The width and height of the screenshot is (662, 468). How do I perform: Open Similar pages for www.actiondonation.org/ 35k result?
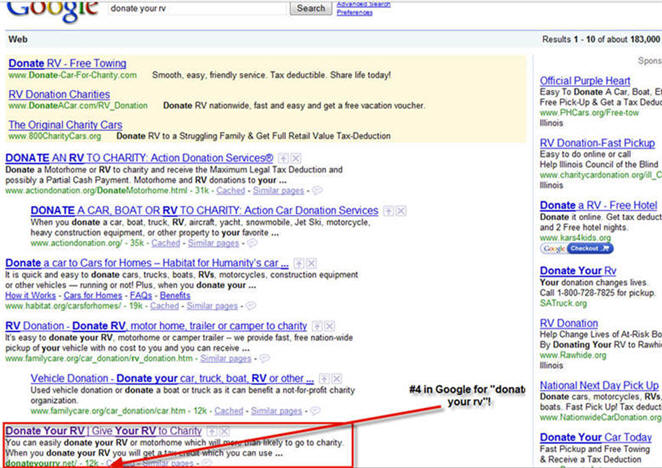pos(213,243)
